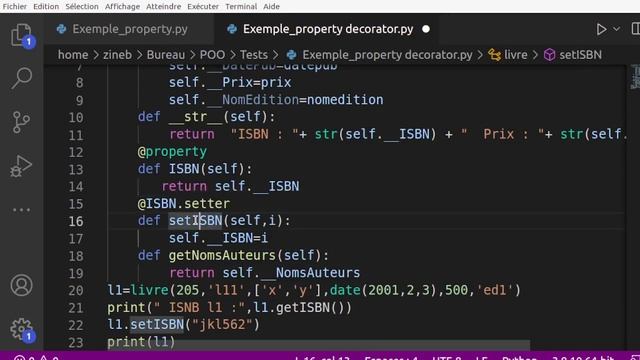Click 'POO' breadcrumb segment

pyautogui.click(x=212, y=55)
